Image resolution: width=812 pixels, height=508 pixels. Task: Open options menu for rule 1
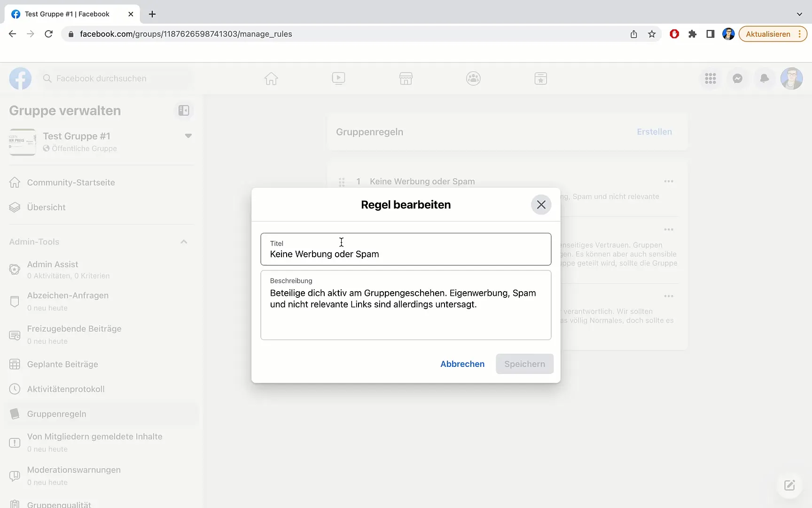click(669, 182)
